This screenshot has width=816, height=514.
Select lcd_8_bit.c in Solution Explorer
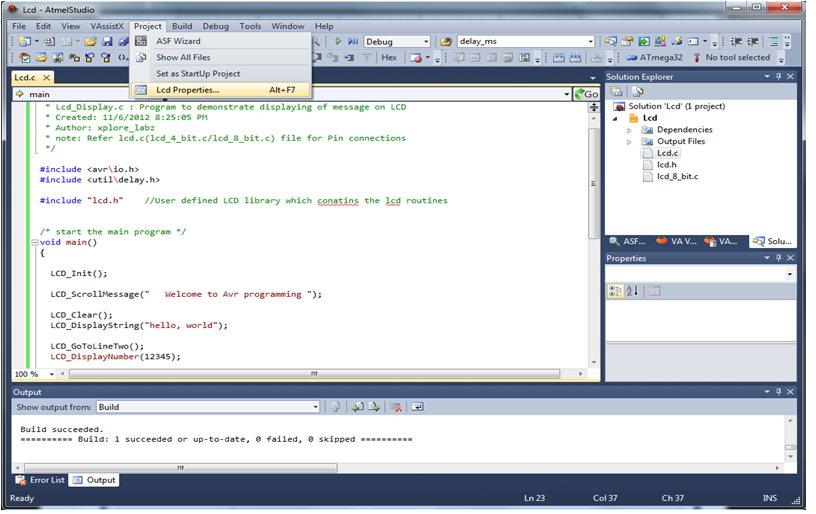point(678,176)
